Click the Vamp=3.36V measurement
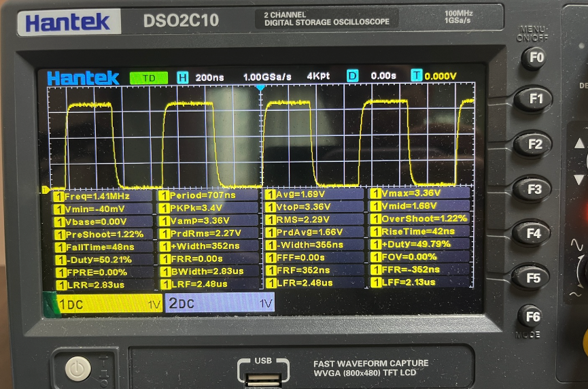Screen dimensions: 588x389 pyautogui.click(x=209, y=221)
